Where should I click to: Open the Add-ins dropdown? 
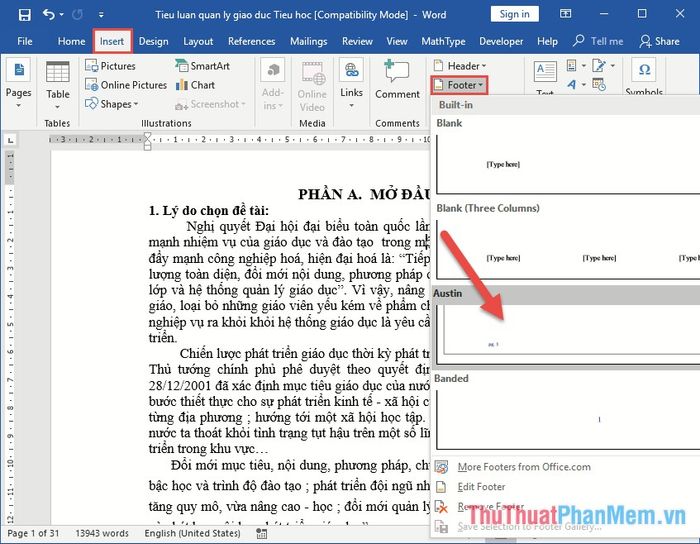[272, 85]
